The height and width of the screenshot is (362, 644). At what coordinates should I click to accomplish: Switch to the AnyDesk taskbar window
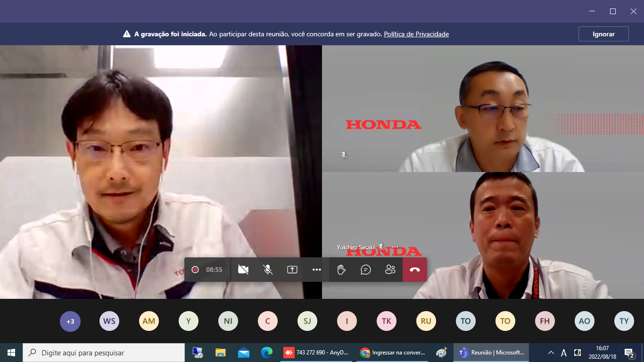[x=316, y=353]
